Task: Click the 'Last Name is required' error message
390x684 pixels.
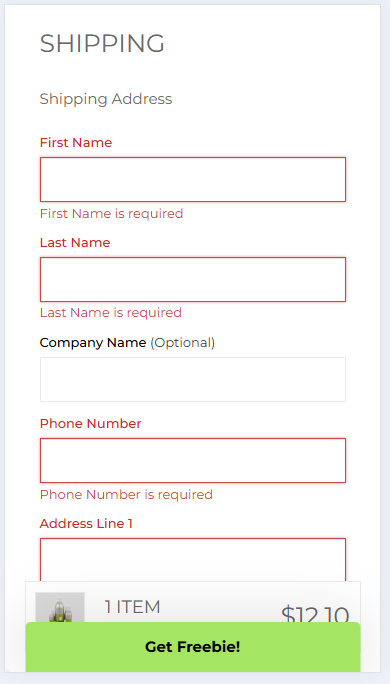Action: [111, 312]
